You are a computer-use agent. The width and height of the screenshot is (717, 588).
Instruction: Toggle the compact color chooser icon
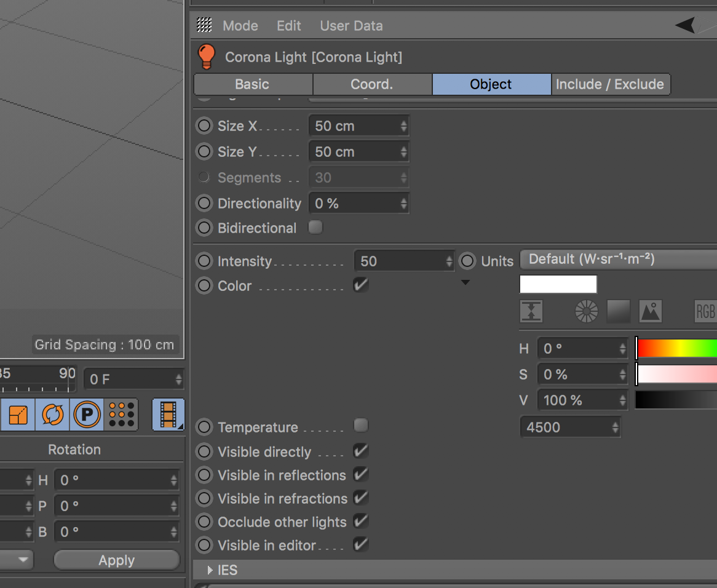click(531, 311)
